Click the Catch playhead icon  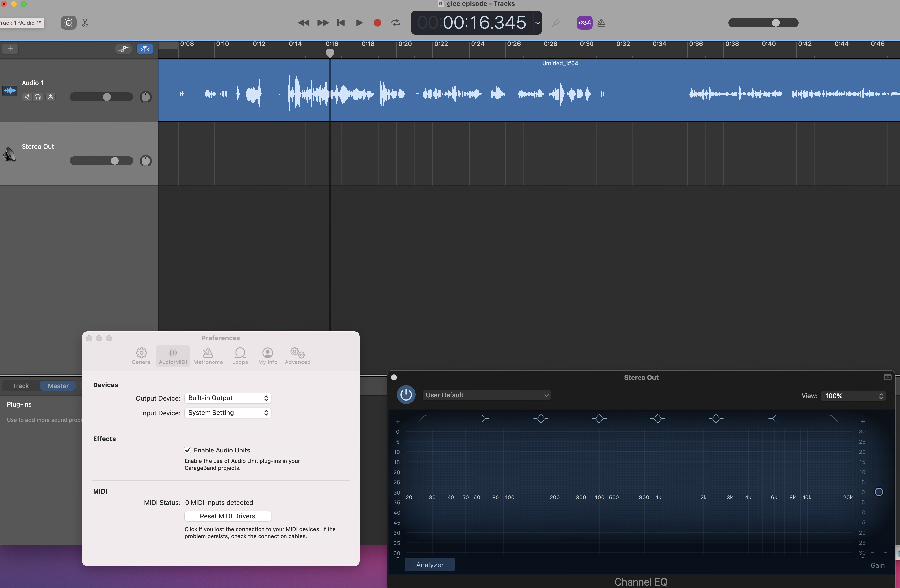(144, 49)
